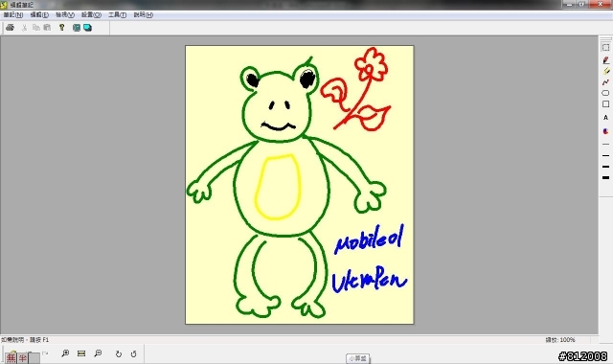Click the Paste clipboard icon
This screenshot has height=364, width=613.
click(47, 28)
